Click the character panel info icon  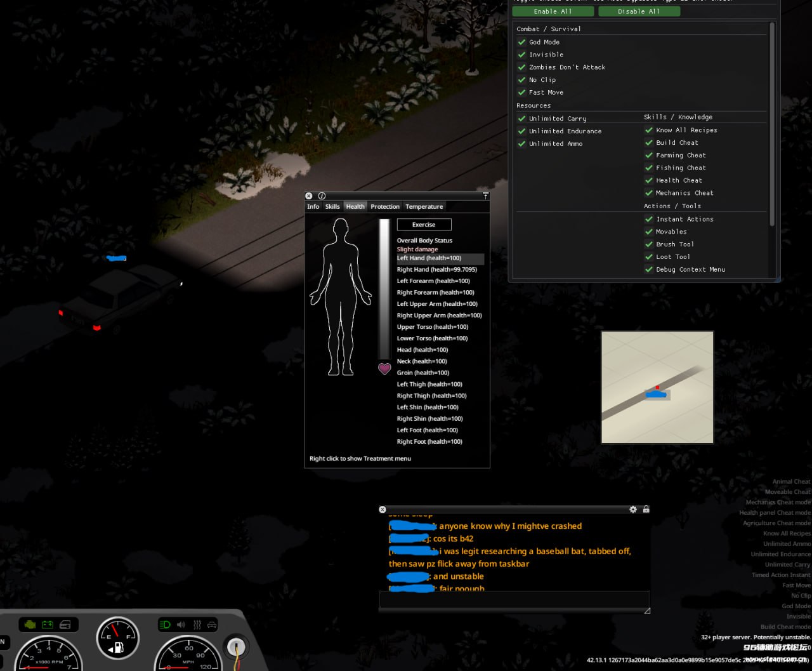322,196
